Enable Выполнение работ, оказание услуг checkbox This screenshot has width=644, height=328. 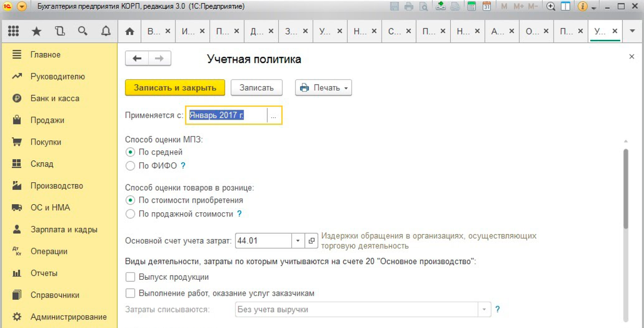130,293
